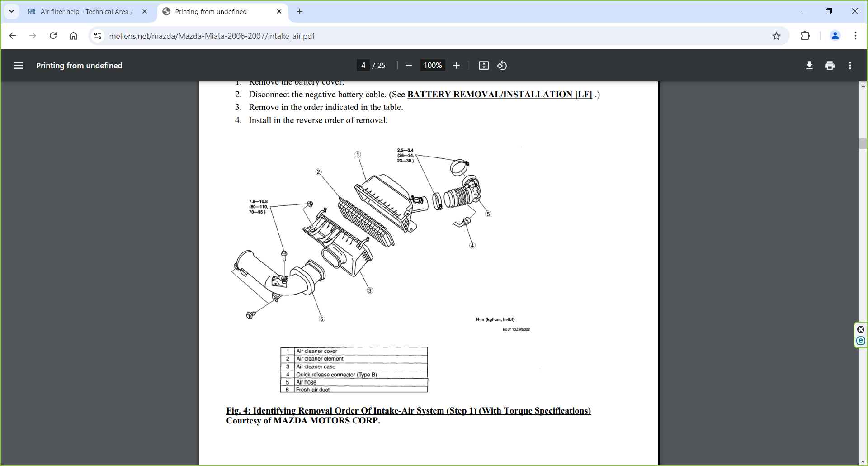
Task: Switch to the Air filter help tab
Action: tap(87, 12)
